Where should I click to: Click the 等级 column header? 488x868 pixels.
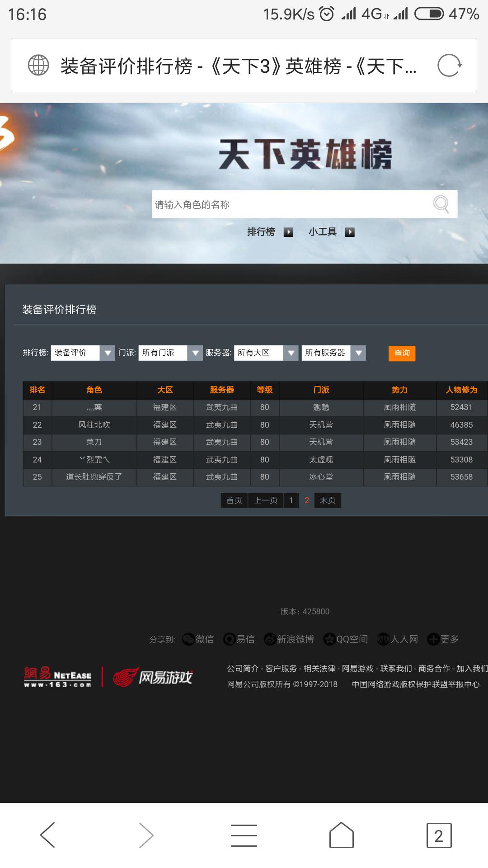tap(265, 390)
